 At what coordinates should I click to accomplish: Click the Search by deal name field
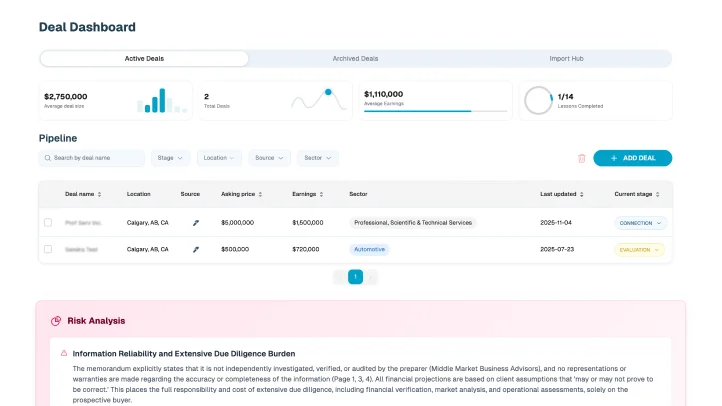92,158
